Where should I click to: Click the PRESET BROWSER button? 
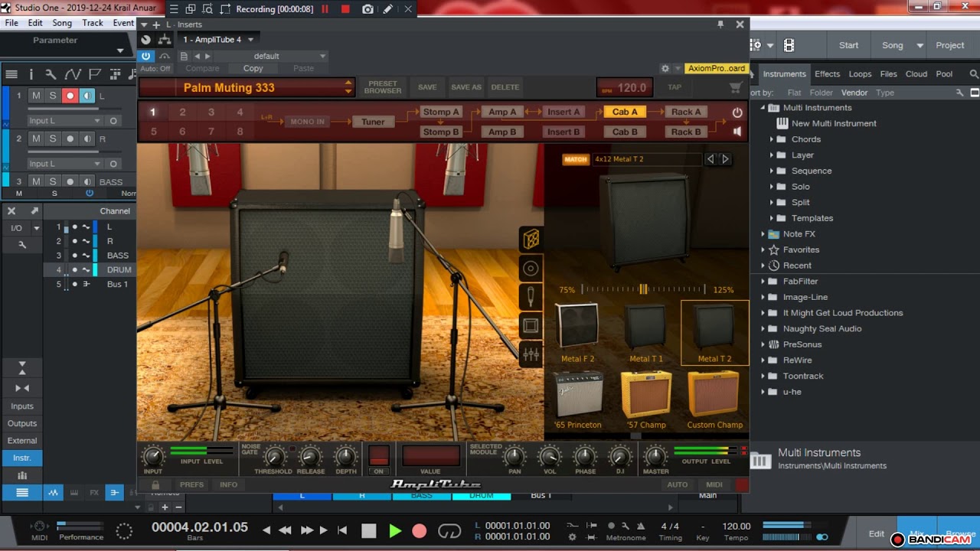(383, 87)
